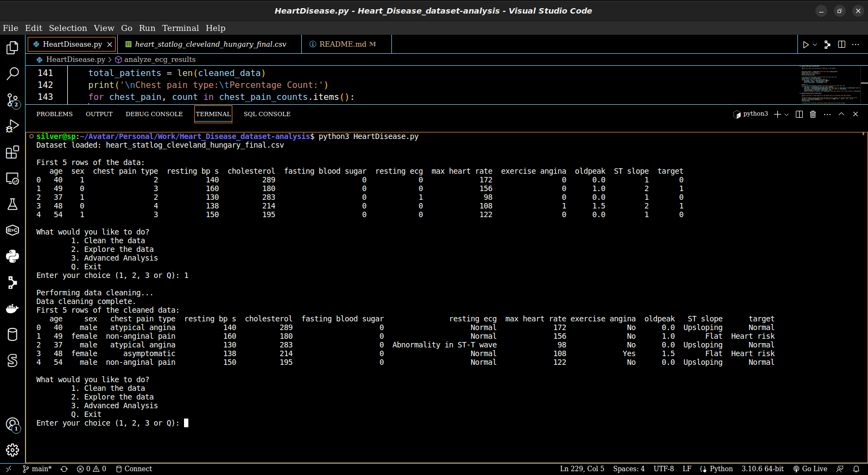
Task: Open remote window indicator in status bar
Action: click(x=8, y=469)
